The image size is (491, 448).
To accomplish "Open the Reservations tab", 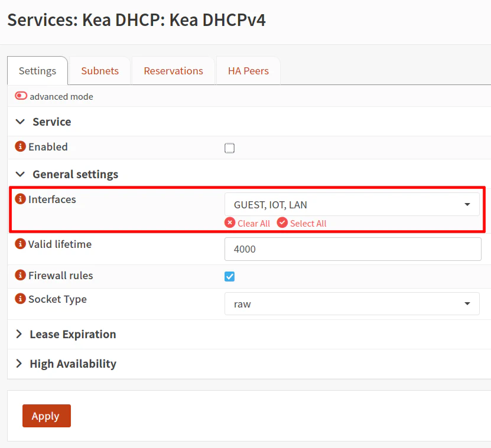I will pos(174,71).
